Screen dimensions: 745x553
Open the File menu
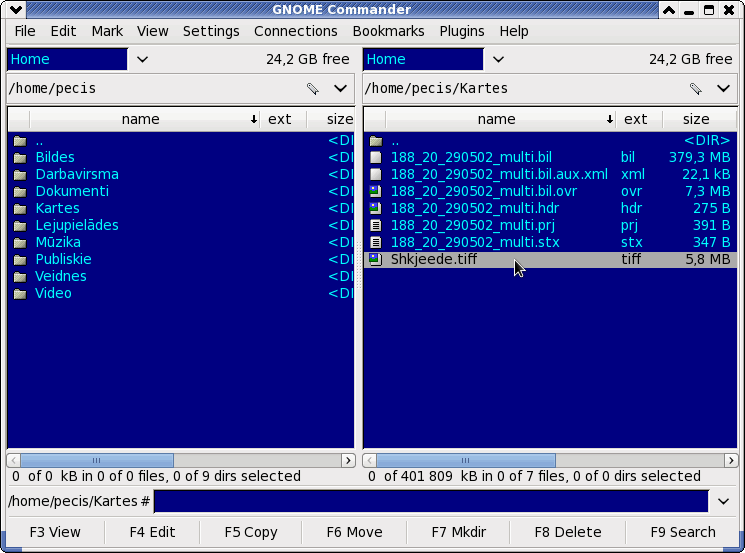pyautogui.click(x=25, y=31)
